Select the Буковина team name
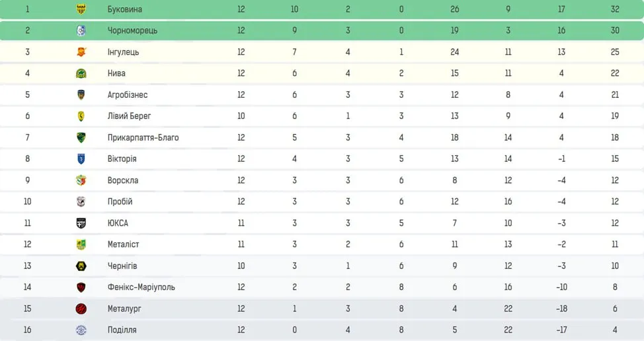The width and height of the screenshot is (644, 341). tap(124, 9)
